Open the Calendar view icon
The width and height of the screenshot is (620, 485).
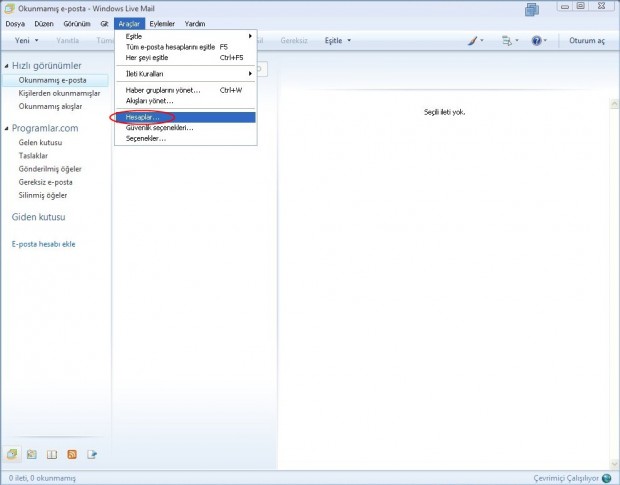(x=32, y=454)
